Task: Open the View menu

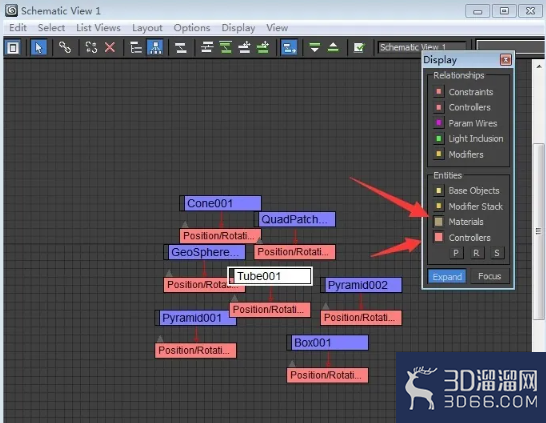Action: point(277,28)
